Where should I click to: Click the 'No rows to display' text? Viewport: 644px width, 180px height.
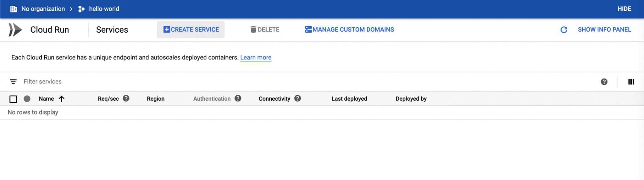point(33,112)
